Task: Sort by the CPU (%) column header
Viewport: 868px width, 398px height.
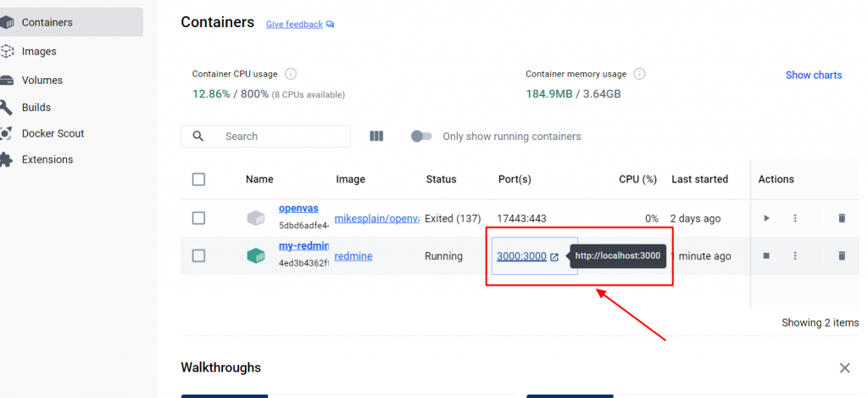Action: click(x=637, y=179)
